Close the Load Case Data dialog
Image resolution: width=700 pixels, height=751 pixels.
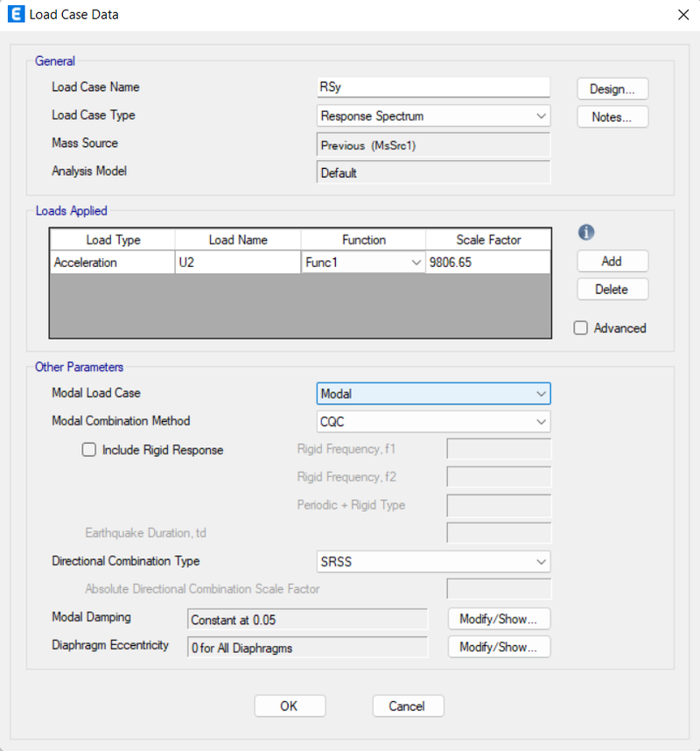683,15
